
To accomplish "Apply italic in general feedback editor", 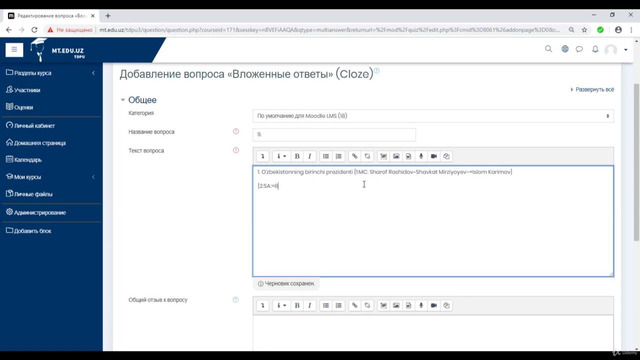I will click(310, 305).
